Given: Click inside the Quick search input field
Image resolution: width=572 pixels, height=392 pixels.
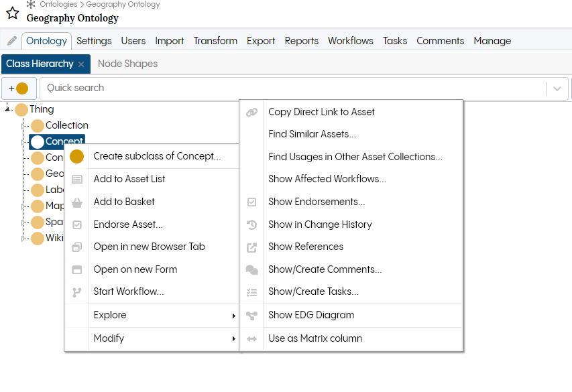Looking at the screenshot, I should click(201, 88).
